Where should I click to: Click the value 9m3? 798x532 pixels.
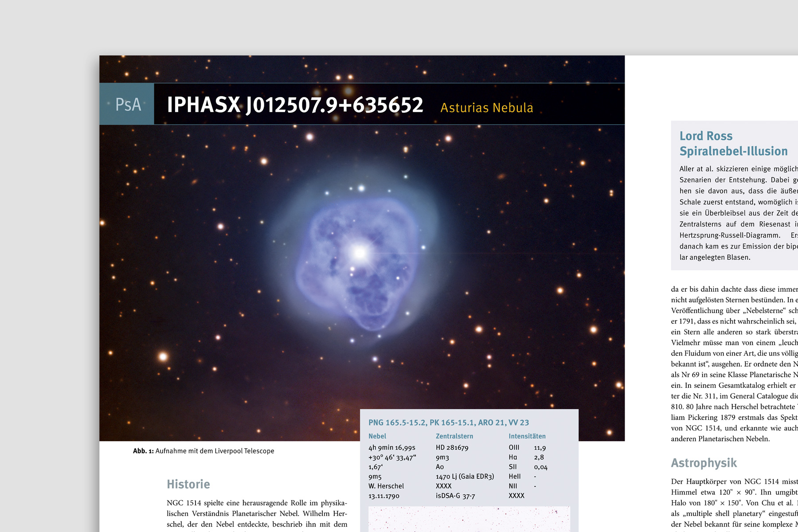point(442,458)
